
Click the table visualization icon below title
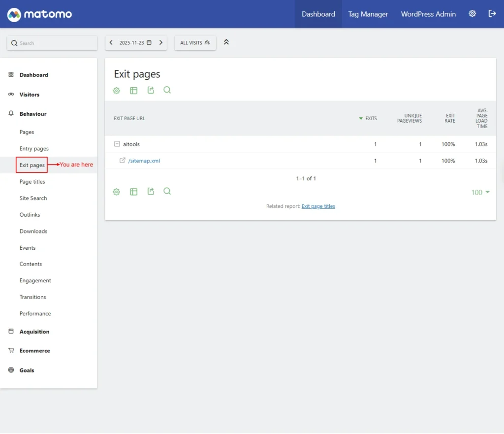(x=133, y=91)
